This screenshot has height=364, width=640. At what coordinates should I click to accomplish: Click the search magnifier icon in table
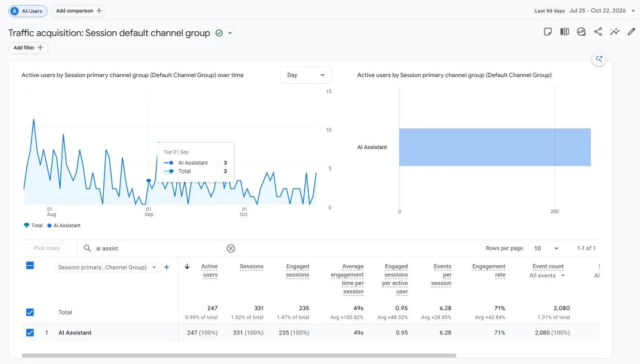[87, 248]
